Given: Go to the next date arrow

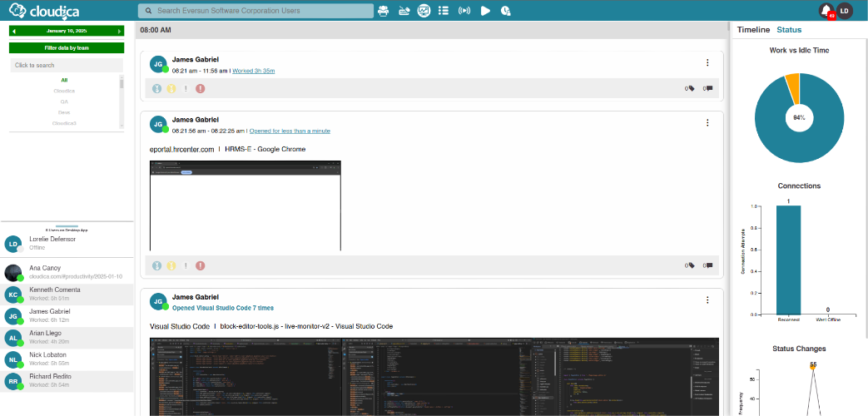Looking at the screenshot, I should pyautogui.click(x=120, y=31).
